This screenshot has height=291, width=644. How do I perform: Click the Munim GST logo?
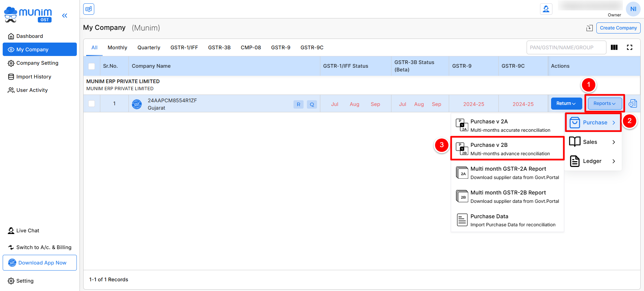pos(28,15)
